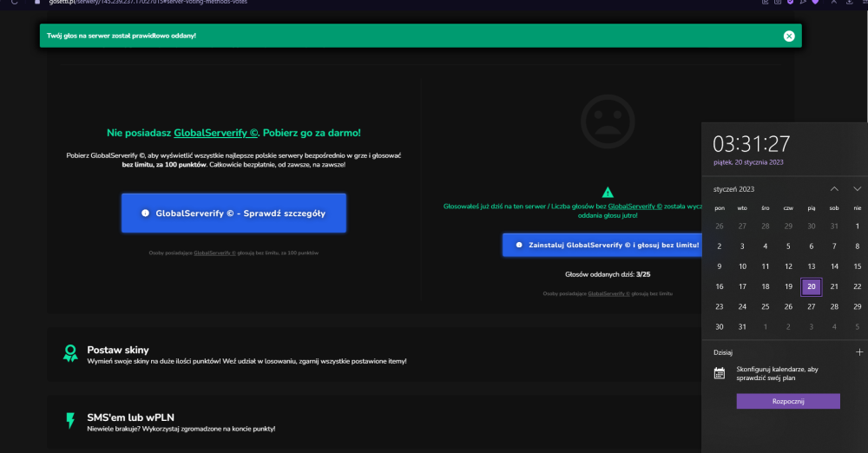Add an event with the plus icon beside Dzisiaj
This screenshot has width=868, height=453.
pos(859,352)
